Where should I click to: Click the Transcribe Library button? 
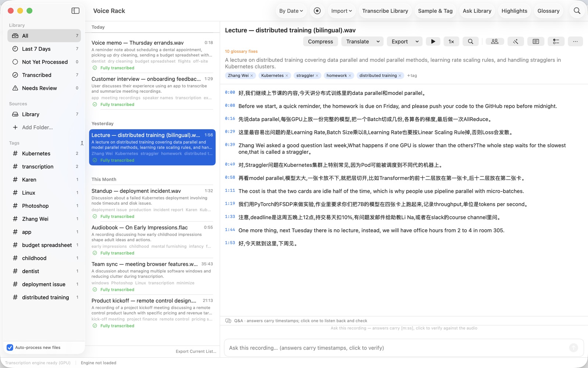coord(385,11)
